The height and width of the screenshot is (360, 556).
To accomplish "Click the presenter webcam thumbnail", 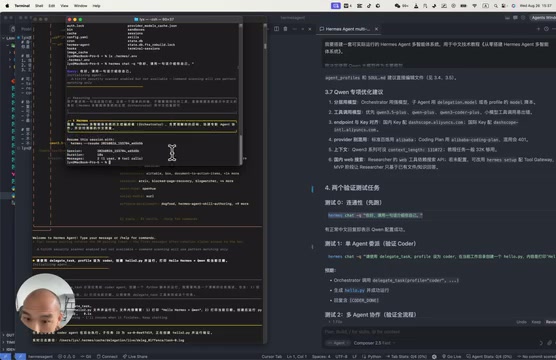I will pos(45,304).
